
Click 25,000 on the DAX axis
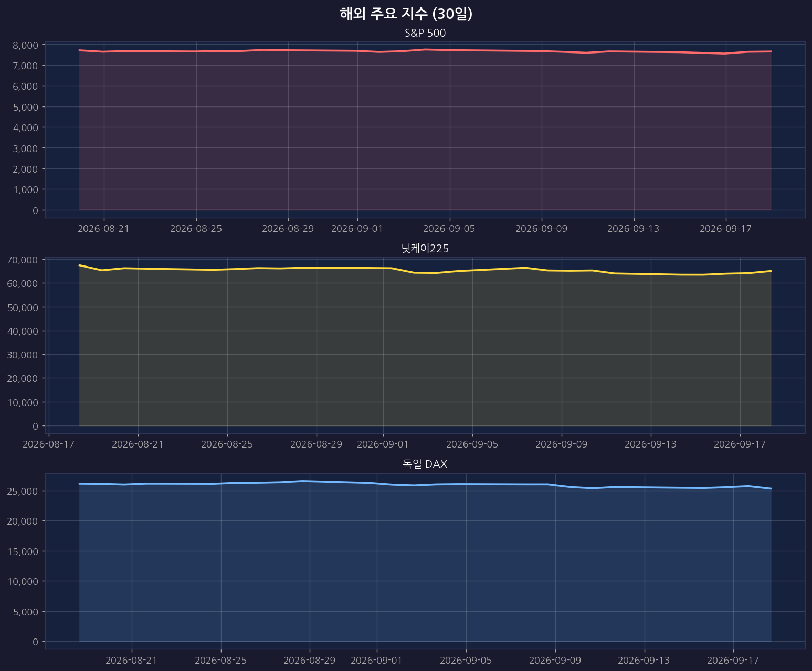click(x=23, y=491)
